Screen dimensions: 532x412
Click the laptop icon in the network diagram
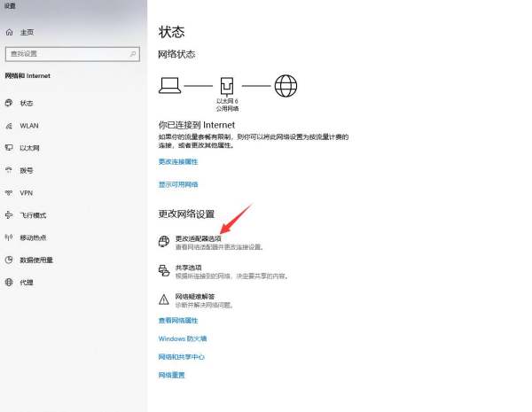(x=169, y=85)
